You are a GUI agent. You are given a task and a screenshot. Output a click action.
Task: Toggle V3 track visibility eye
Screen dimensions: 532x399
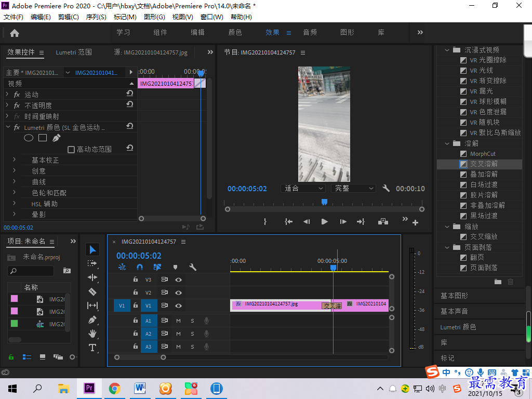(x=179, y=280)
